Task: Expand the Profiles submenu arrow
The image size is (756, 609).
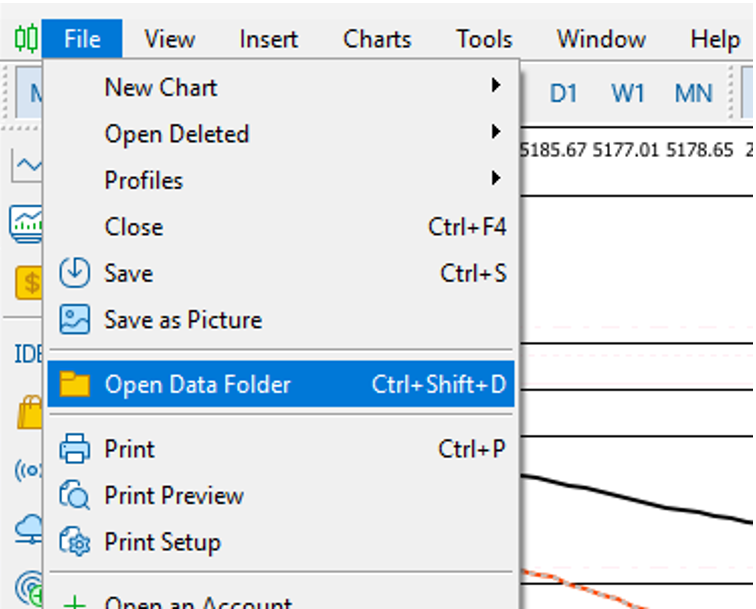Action: (495, 178)
